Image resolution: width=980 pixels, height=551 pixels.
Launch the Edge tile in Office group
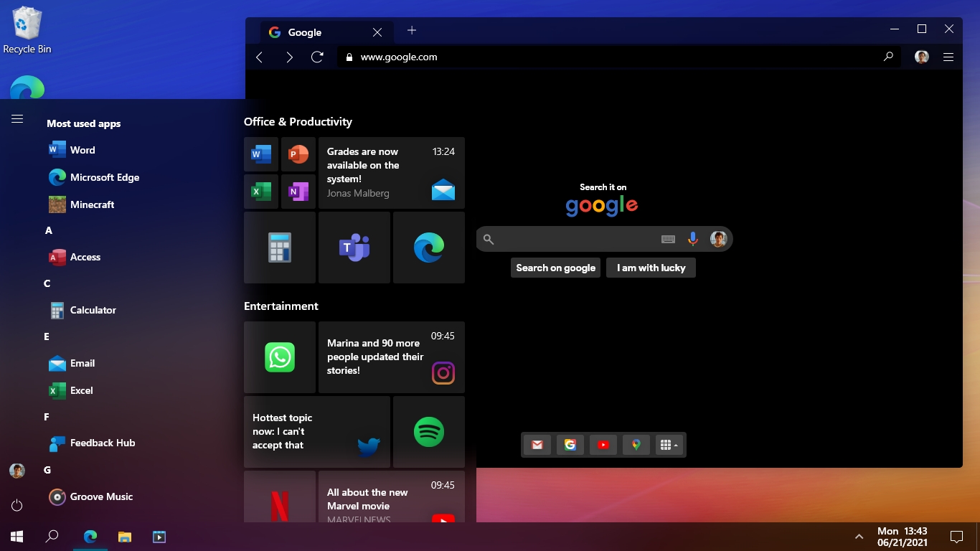pyautogui.click(x=429, y=248)
